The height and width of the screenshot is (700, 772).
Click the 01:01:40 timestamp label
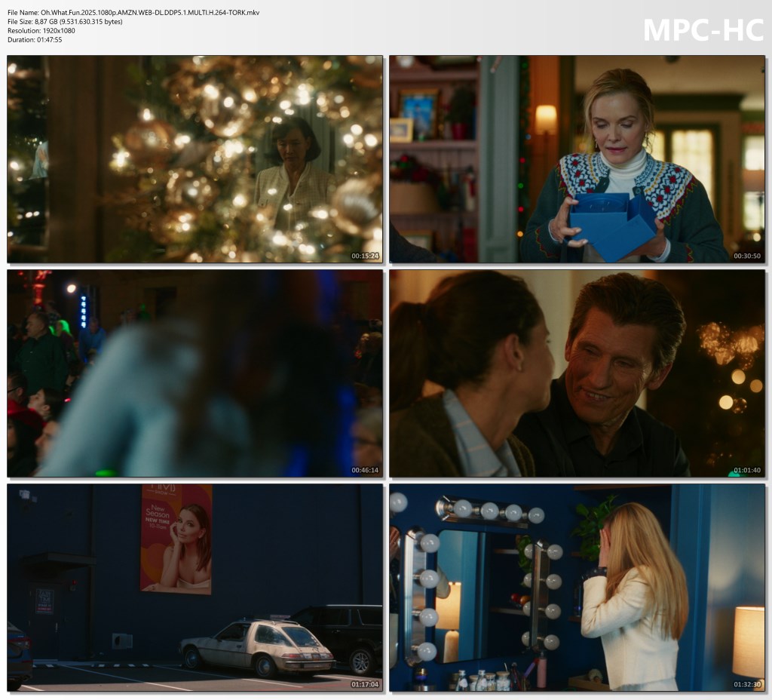click(747, 470)
